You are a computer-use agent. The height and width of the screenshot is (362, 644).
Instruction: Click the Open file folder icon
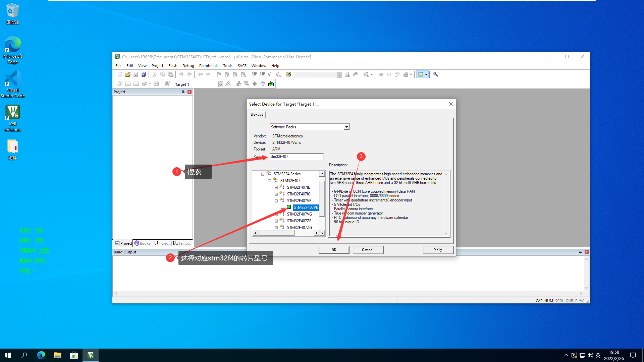pyautogui.click(x=127, y=74)
